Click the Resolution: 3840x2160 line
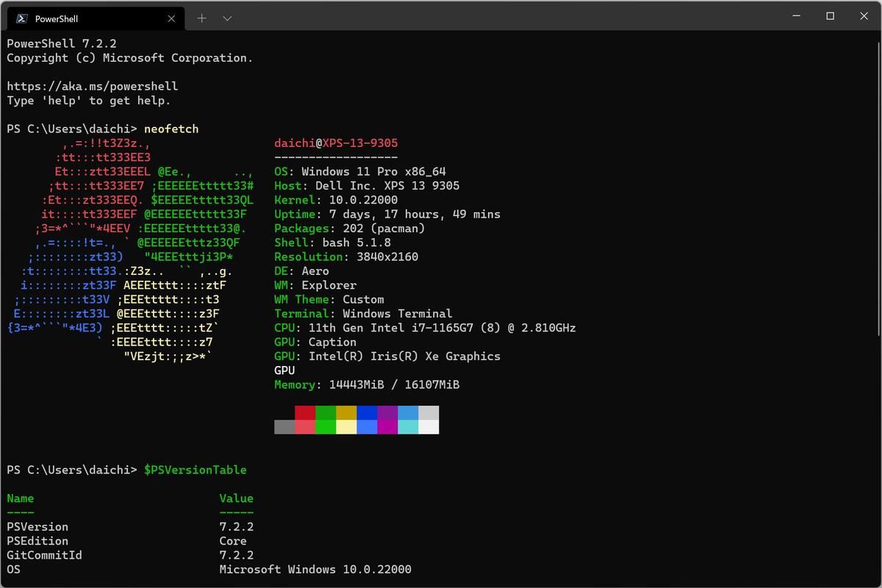This screenshot has width=882, height=588. coord(346,257)
